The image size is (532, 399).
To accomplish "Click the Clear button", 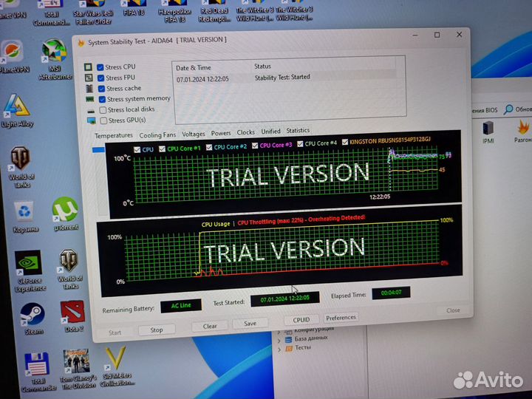I will tap(210, 327).
